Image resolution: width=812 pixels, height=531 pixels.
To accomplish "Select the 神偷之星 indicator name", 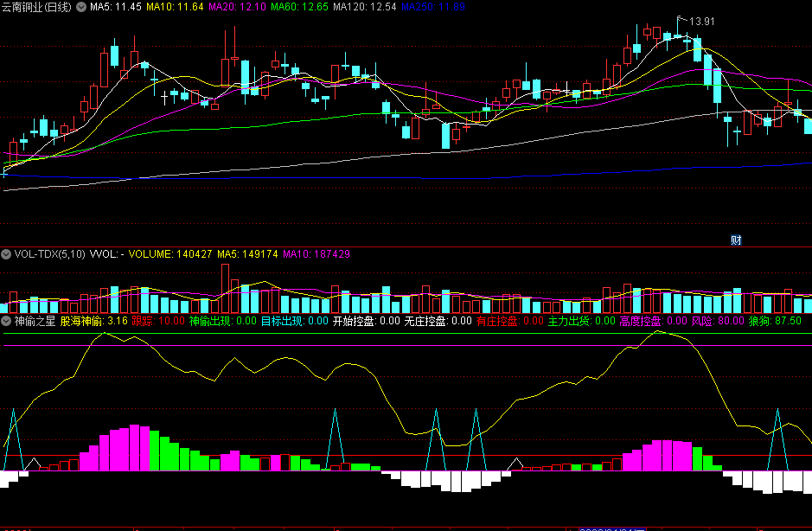I will (x=35, y=321).
